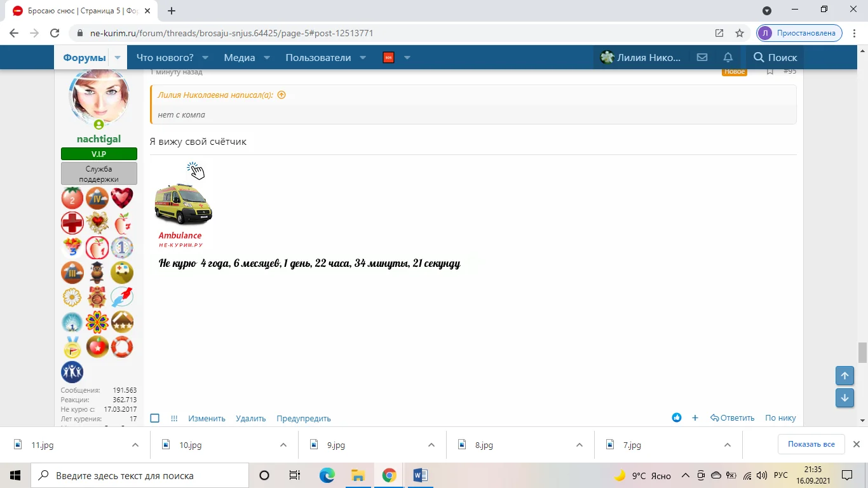This screenshot has height=488, width=868.
Task: Click the По нику link
Action: [780, 417]
